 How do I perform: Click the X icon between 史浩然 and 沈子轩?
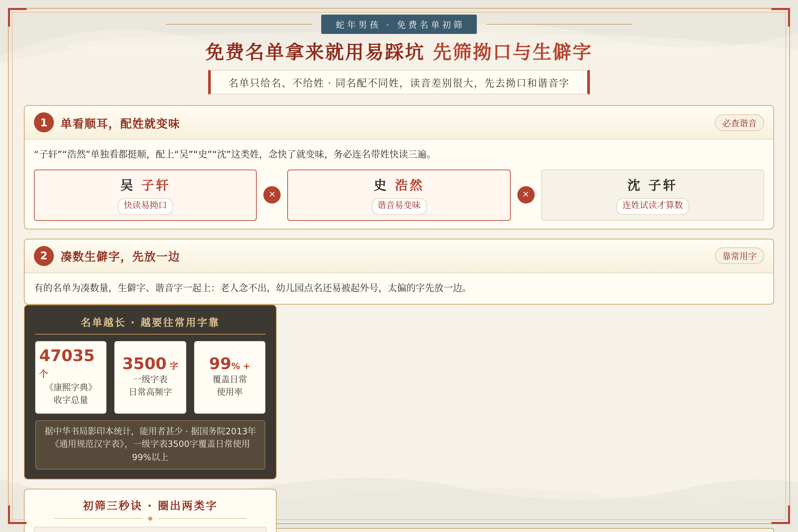[x=526, y=195]
